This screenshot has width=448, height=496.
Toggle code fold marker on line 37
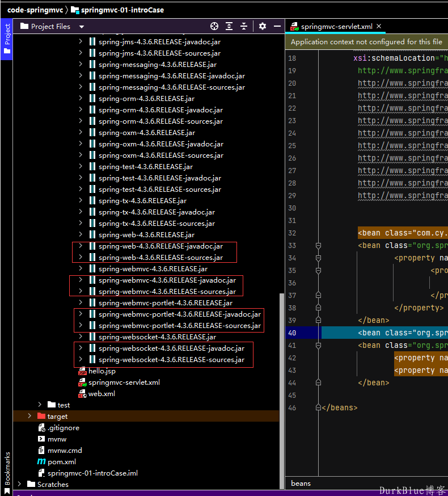pyautogui.click(x=318, y=295)
